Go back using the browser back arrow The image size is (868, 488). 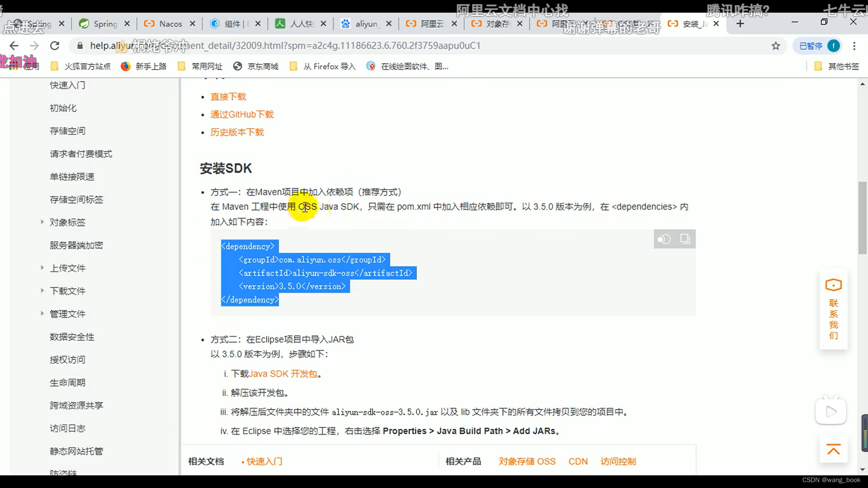coord(14,46)
